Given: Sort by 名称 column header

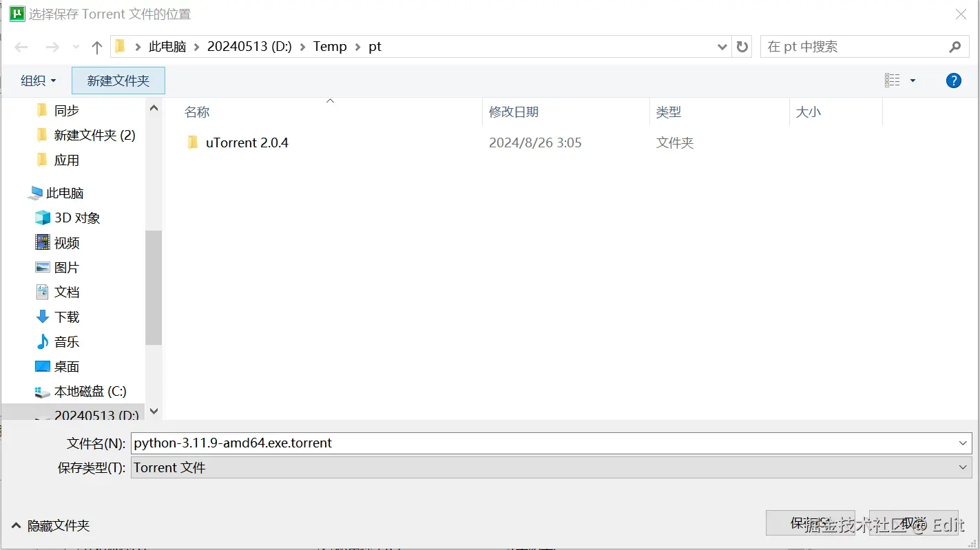Looking at the screenshot, I should pyautogui.click(x=197, y=112).
